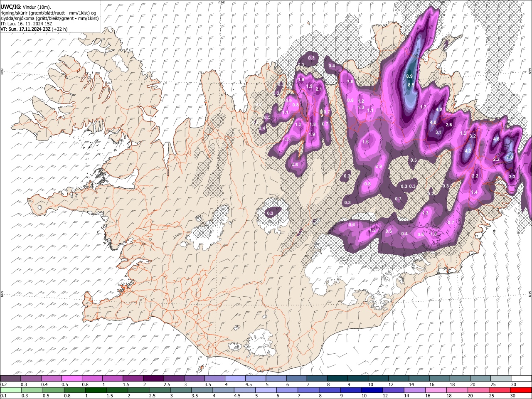The width and height of the screenshot is (532, 399).
Task: Select the bottom legend swatch labeled 10
Action: click(372, 390)
